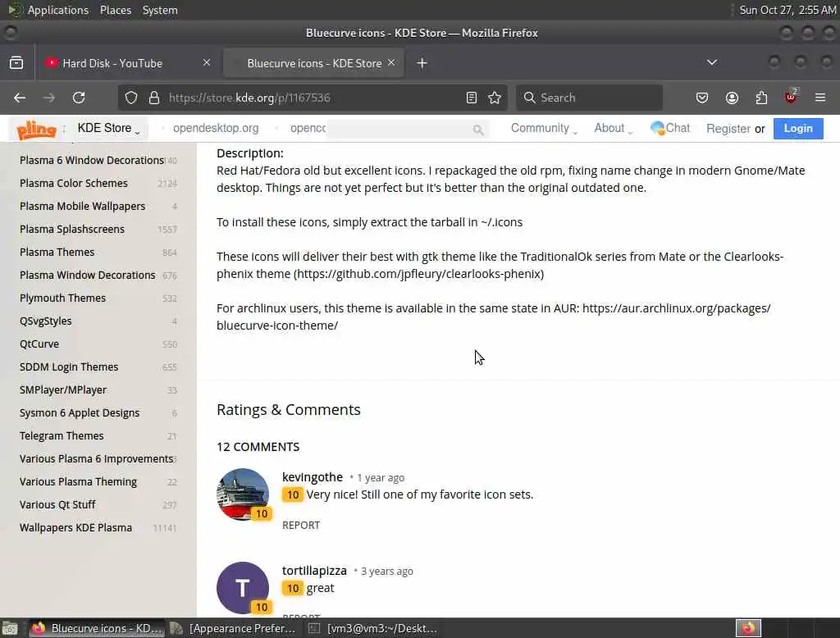Screen dimensions: 840x638
Task: Open tortillapizza's T avatar
Action: point(243,588)
